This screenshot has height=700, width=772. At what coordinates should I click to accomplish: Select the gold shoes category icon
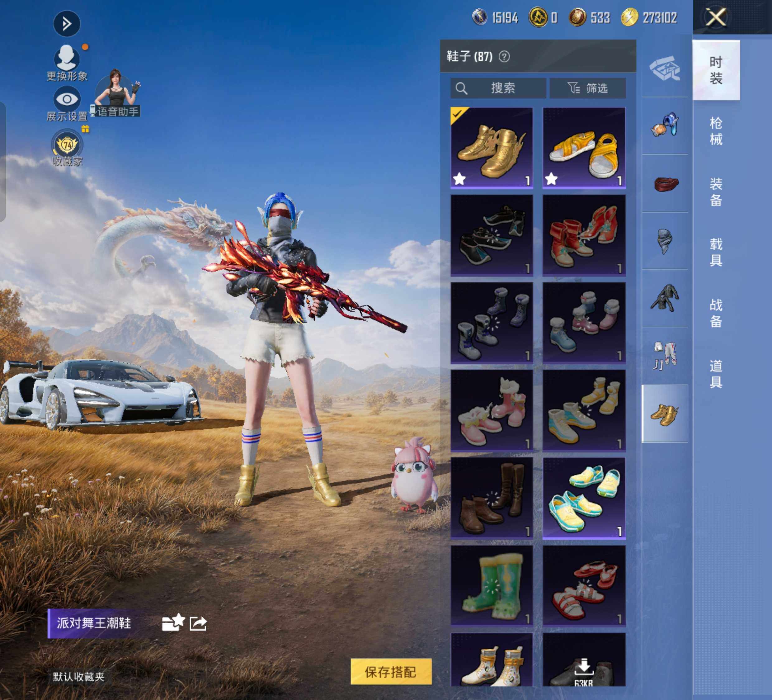pos(665,414)
